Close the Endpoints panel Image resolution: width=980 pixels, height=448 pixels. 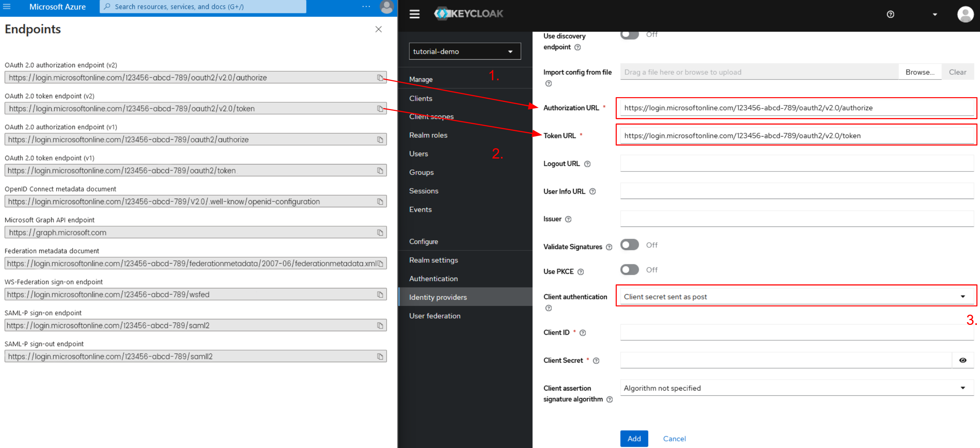[x=379, y=29]
